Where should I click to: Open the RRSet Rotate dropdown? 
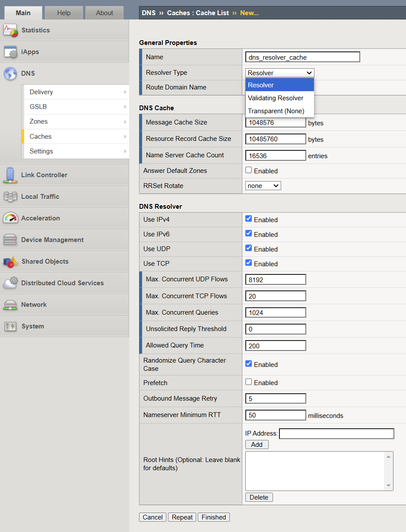[x=263, y=185]
